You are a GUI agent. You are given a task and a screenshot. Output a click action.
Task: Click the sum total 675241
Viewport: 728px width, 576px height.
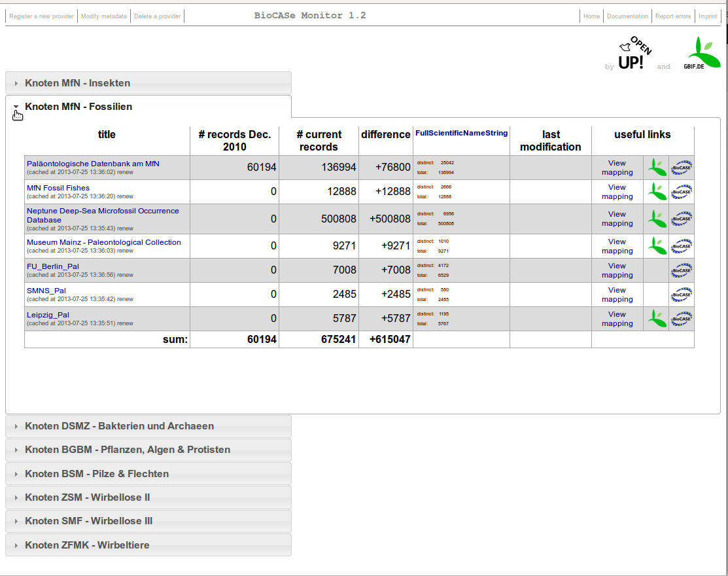click(x=338, y=340)
